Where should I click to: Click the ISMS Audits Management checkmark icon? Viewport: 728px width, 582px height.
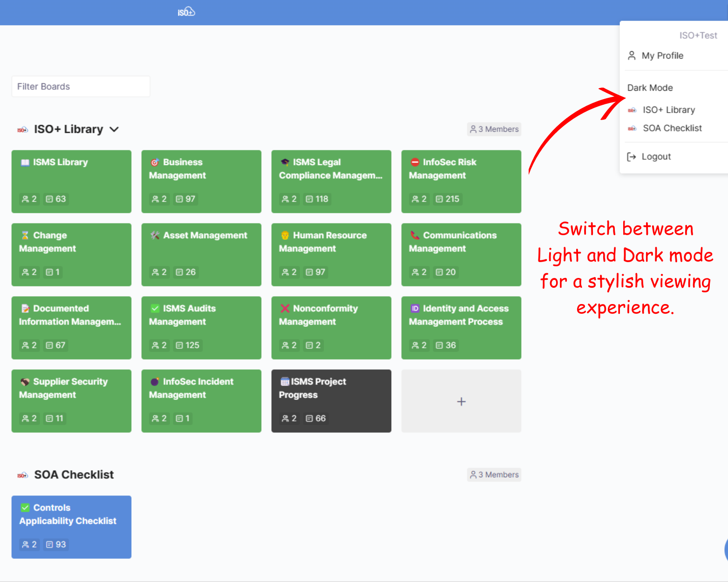(x=155, y=308)
